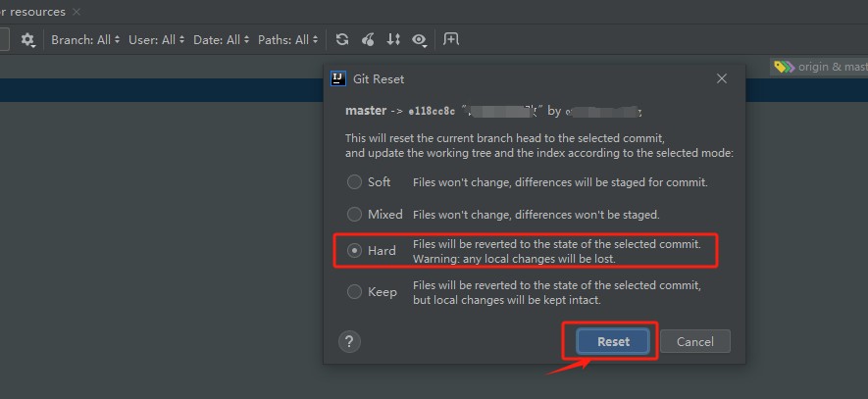The width and height of the screenshot is (868, 399).
Task: Select the Soft reset mode
Action: tap(354, 182)
